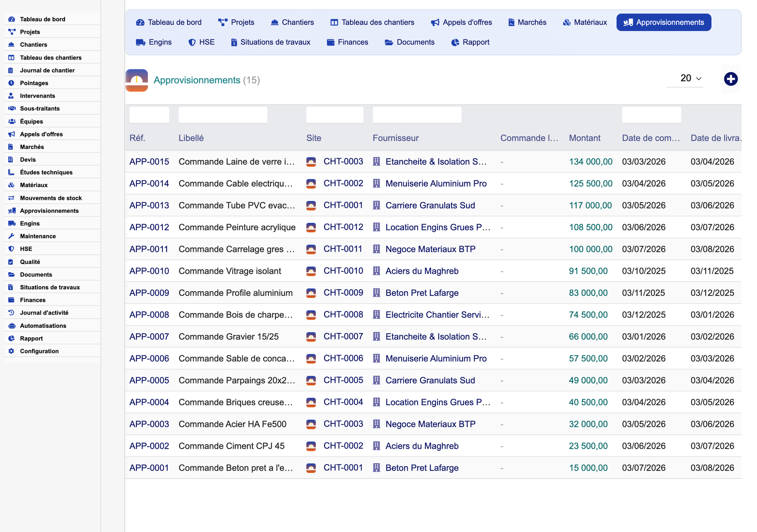
Task: Switch to the Tableau de bord tab
Action: [x=169, y=23]
